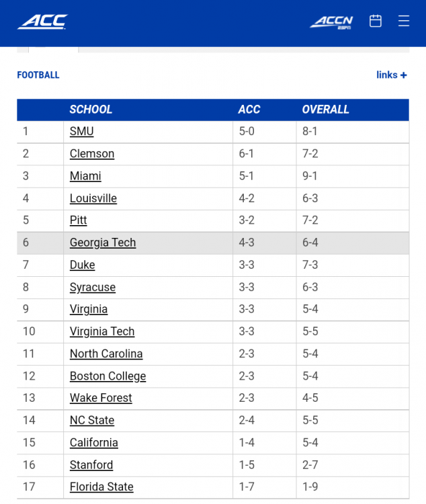Select the Louisville link
426x504 pixels.
(x=93, y=198)
